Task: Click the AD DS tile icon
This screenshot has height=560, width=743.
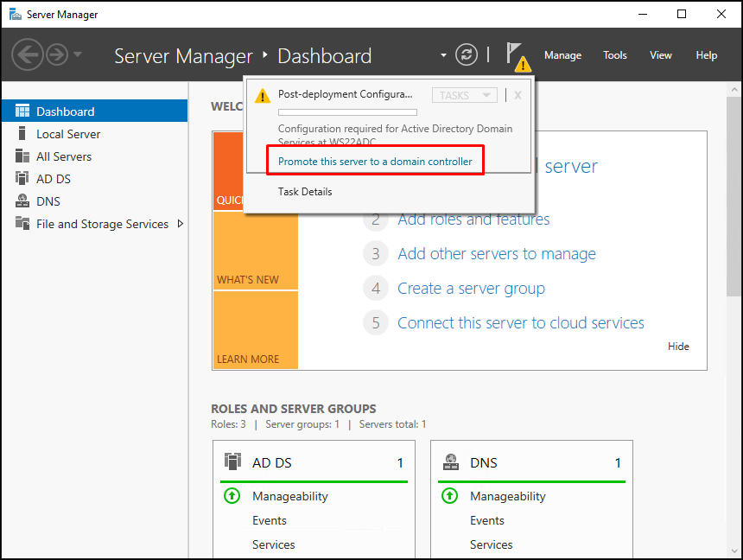Action: point(232,461)
